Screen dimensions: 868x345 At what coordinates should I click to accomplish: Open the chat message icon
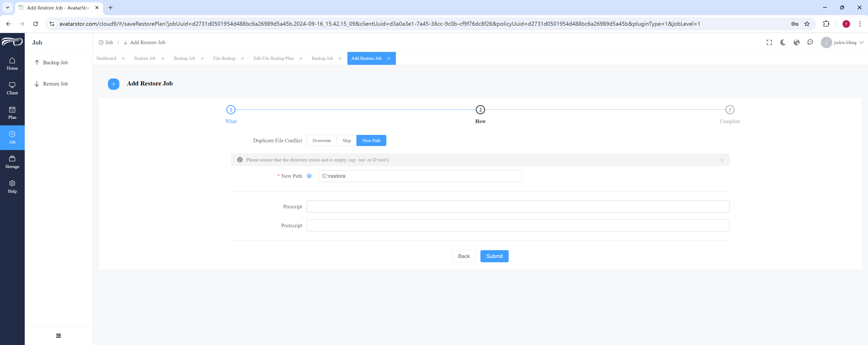810,42
